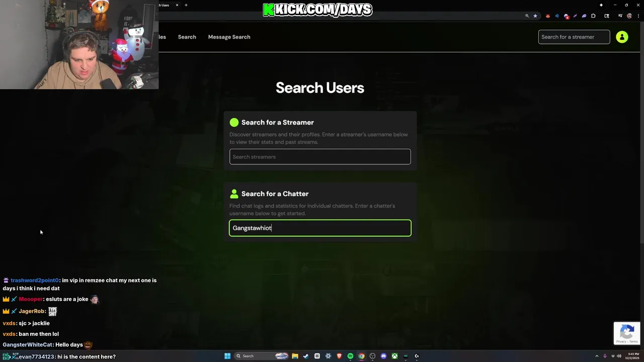Open the Brave browser from the taskbar

point(339,356)
